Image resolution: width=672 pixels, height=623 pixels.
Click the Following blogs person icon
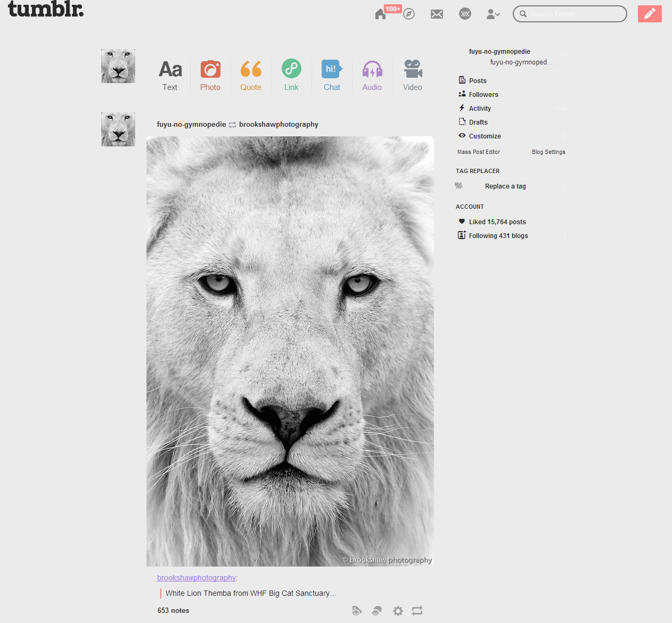462,235
